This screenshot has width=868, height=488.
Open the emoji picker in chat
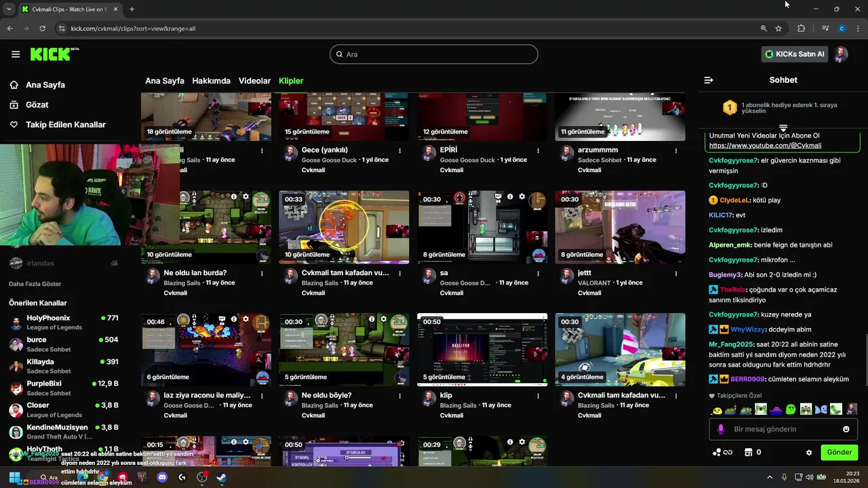(846, 429)
